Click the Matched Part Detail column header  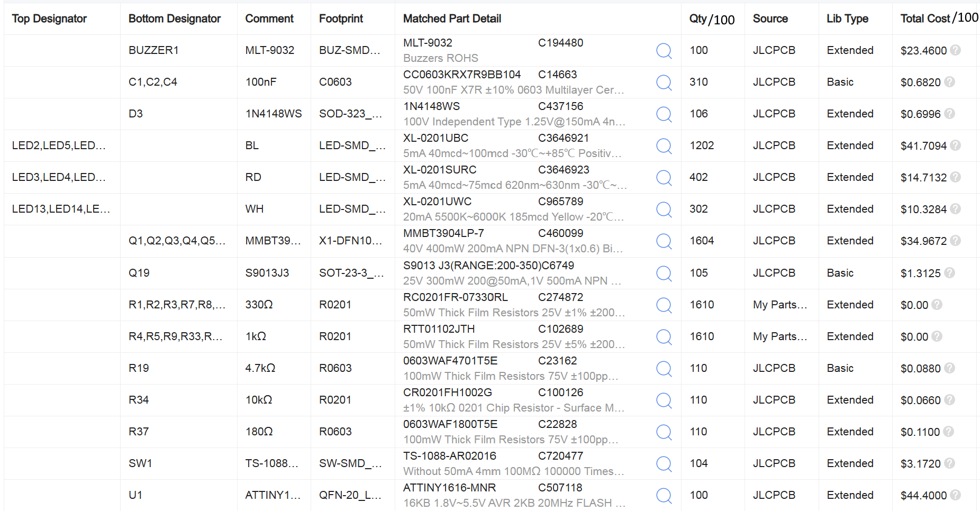coord(452,19)
